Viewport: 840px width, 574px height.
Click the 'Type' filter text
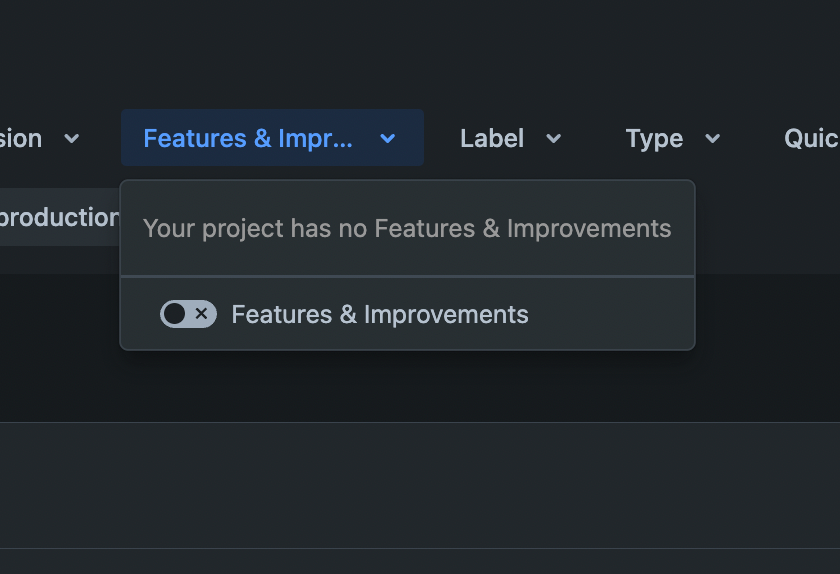click(x=654, y=139)
